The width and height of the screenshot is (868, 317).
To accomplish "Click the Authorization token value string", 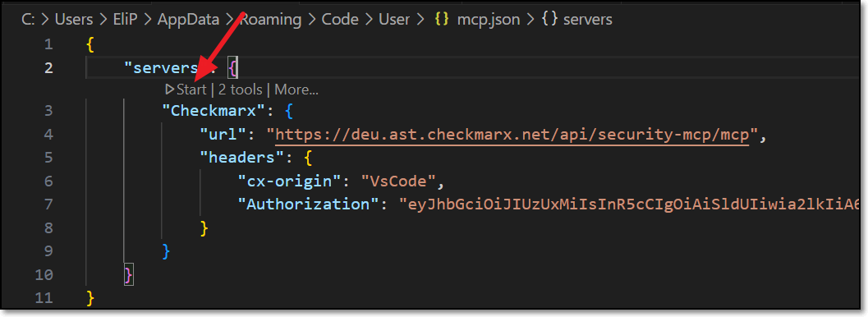I will coord(629,204).
